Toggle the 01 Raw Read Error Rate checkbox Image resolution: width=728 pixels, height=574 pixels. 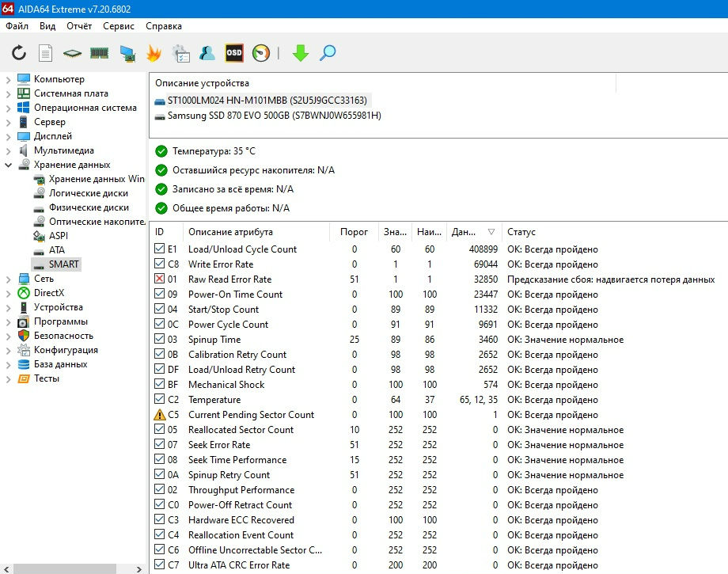[x=159, y=279]
